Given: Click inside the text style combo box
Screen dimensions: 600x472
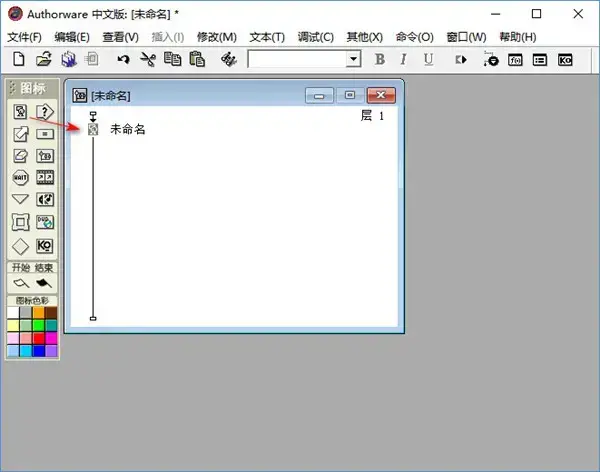Looking at the screenshot, I should pos(297,59).
